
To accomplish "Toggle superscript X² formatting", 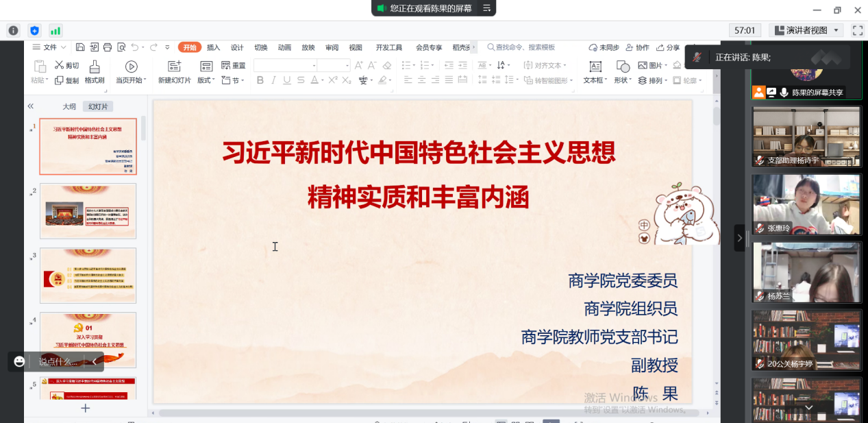I will [x=332, y=80].
